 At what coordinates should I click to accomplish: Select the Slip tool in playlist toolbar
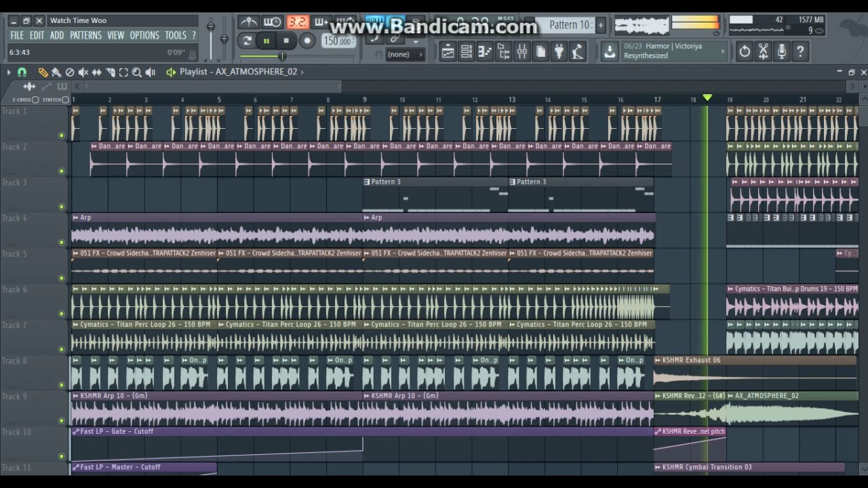96,72
